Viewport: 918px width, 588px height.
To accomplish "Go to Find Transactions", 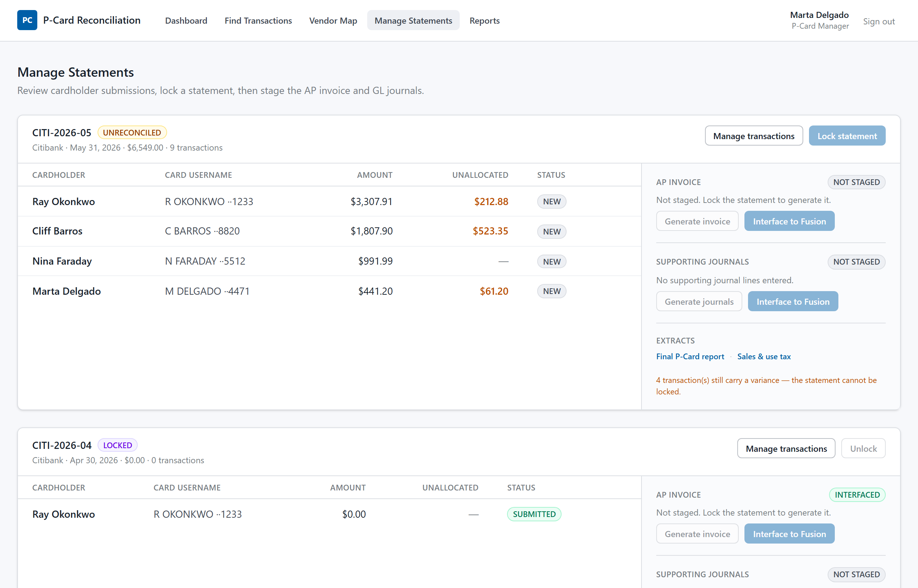I will [258, 21].
